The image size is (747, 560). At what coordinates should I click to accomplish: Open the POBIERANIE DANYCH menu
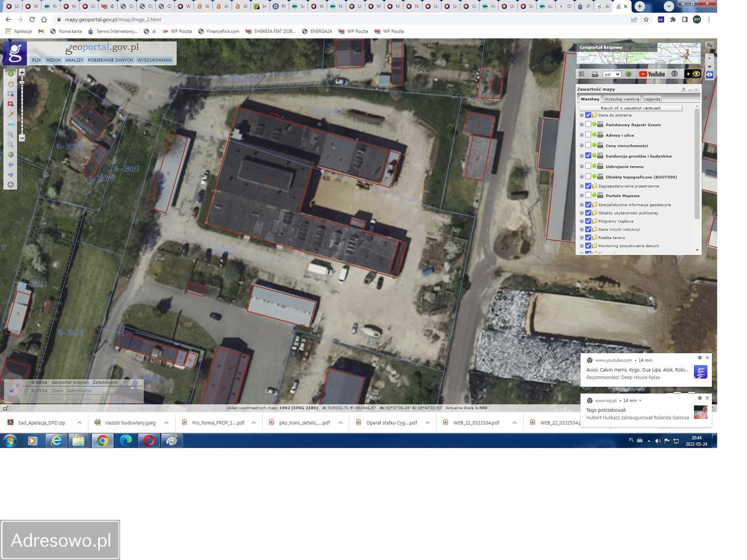tap(110, 60)
